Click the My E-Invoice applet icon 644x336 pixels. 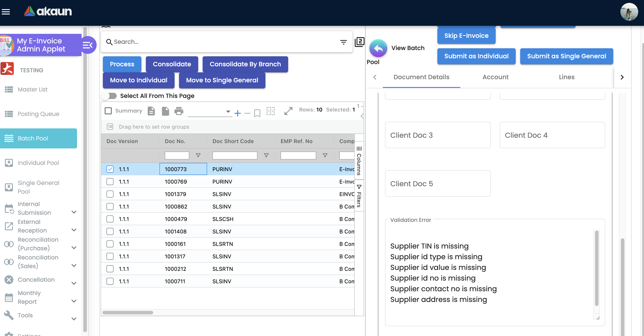(7, 45)
